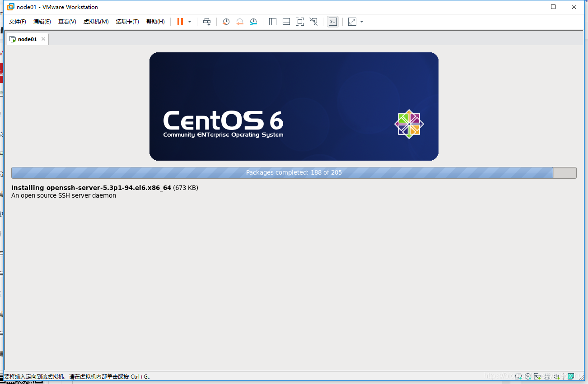Viewport: 588px width, 384px height.
Task: Click the VMware Workstation title bar icon
Action: click(x=11, y=7)
